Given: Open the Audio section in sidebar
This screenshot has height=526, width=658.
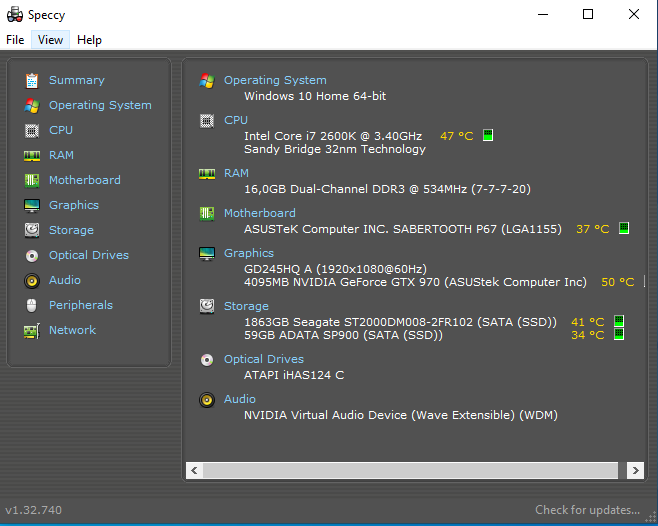Looking at the screenshot, I should tap(65, 280).
